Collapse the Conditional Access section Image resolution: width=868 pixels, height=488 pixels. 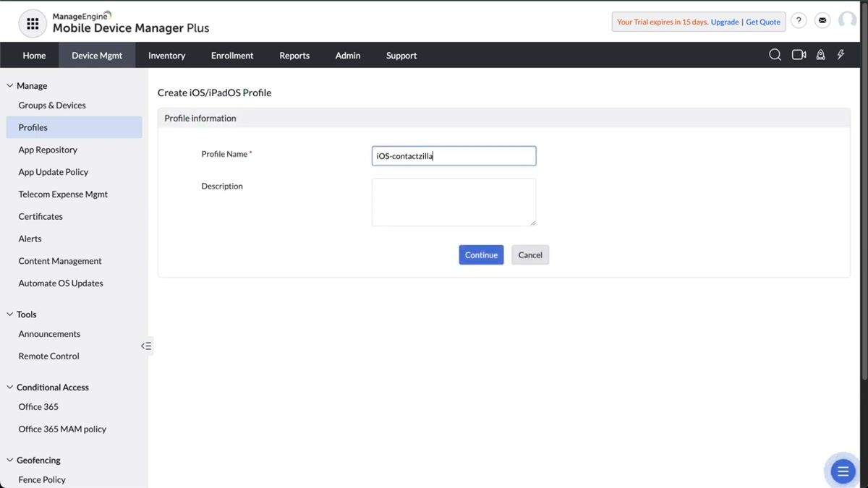tap(10, 387)
